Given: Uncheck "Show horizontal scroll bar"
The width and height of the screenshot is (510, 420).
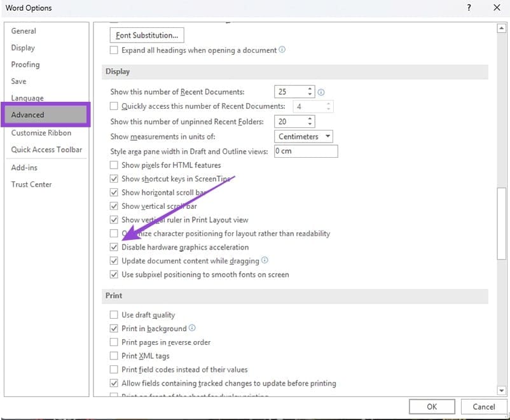Looking at the screenshot, I should [114, 192].
